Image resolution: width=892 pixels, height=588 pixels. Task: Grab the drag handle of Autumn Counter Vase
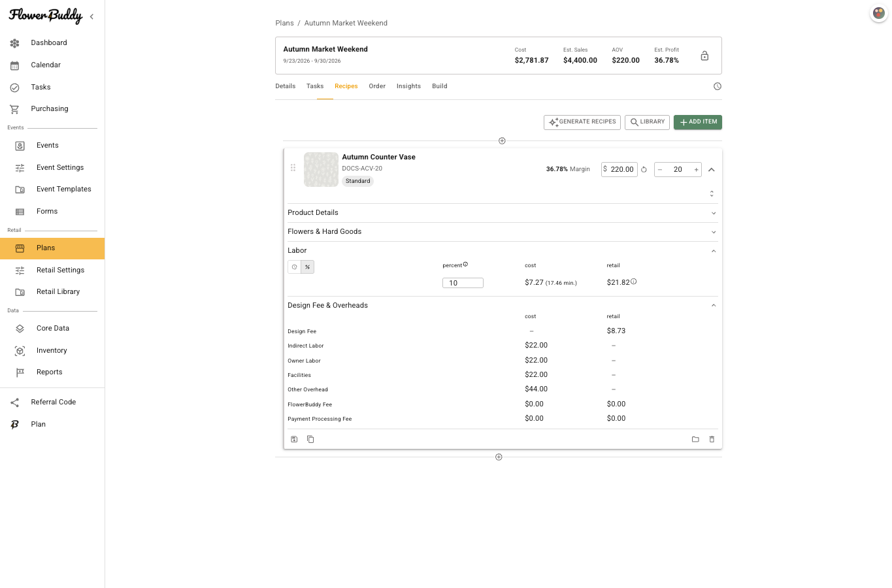click(293, 168)
